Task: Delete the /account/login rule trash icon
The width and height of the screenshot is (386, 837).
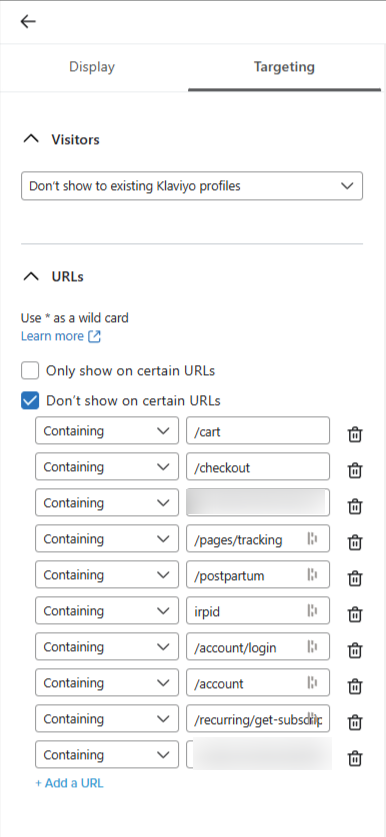Action: 355,650
